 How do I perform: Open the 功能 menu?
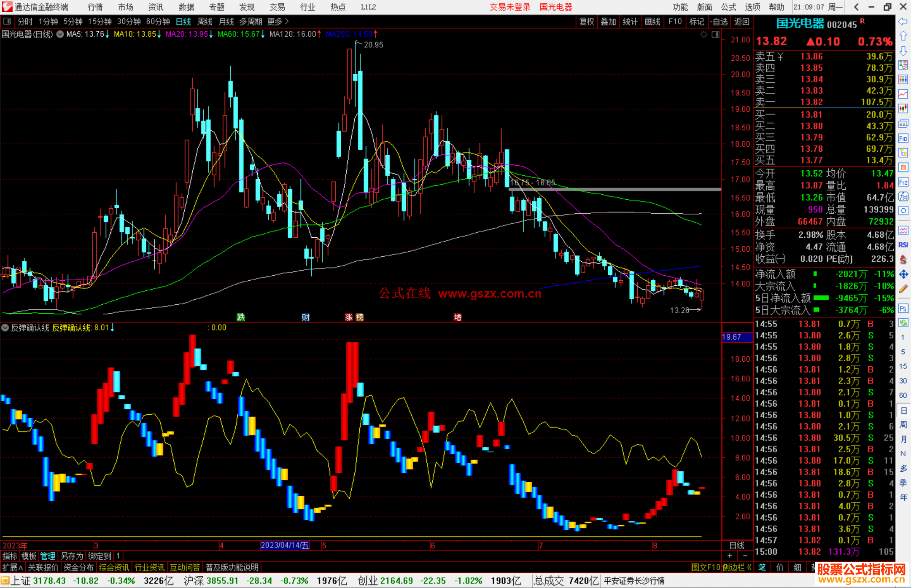click(x=680, y=7)
